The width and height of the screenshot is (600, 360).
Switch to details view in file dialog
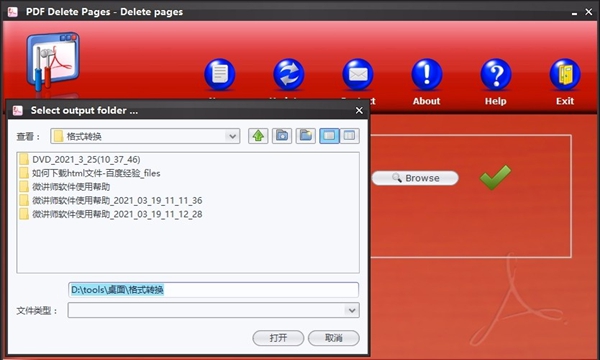pyautogui.click(x=349, y=136)
